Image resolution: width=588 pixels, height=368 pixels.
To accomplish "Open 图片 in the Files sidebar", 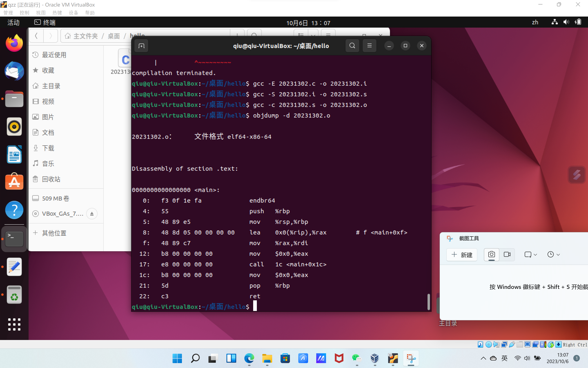I will tap(66, 117).
